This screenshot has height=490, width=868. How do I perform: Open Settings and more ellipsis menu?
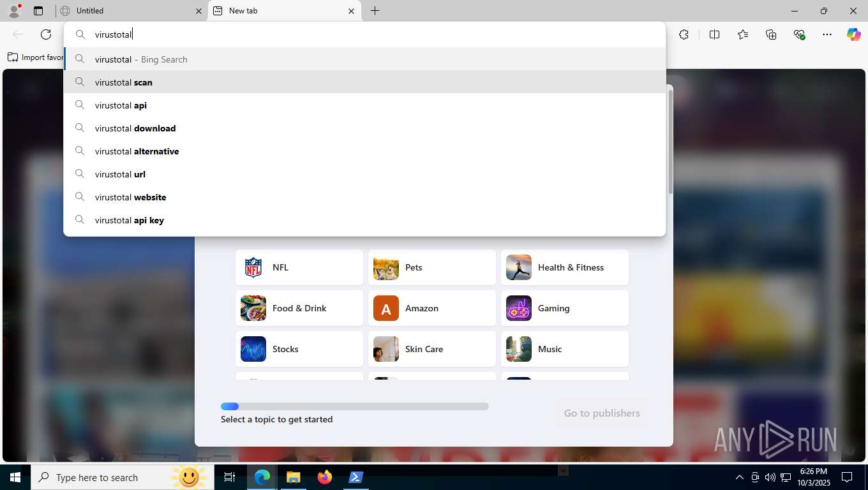[x=827, y=34]
